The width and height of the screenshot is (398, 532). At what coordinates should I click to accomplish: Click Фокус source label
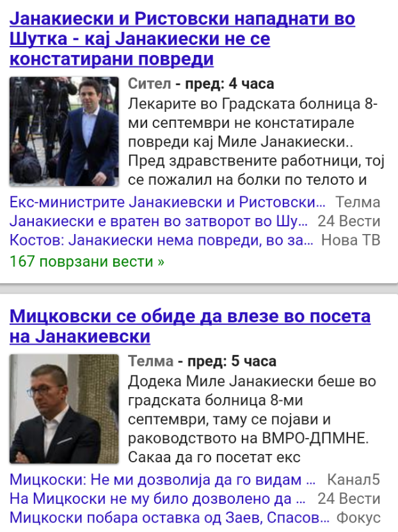click(x=358, y=518)
